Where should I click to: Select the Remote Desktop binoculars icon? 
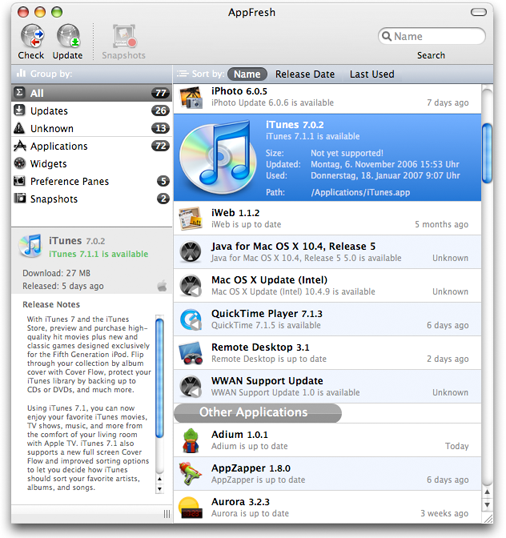191,353
